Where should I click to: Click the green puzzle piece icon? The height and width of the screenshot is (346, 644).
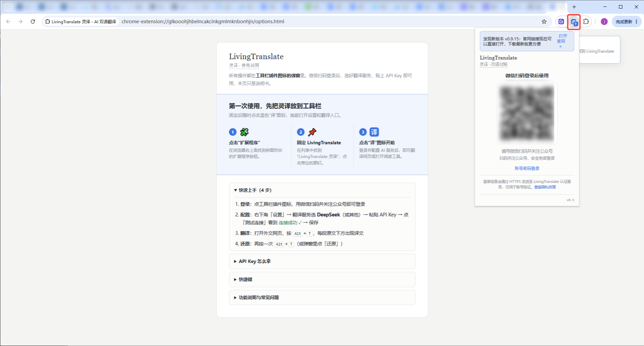pos(244,132)
